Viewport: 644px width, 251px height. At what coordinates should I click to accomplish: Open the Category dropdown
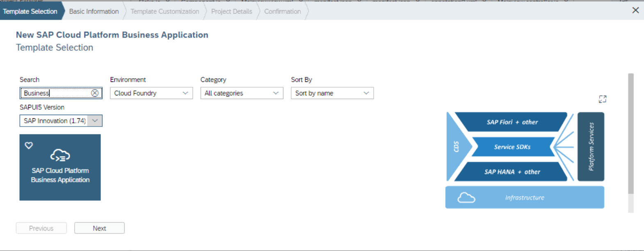[x=242, y=93]
